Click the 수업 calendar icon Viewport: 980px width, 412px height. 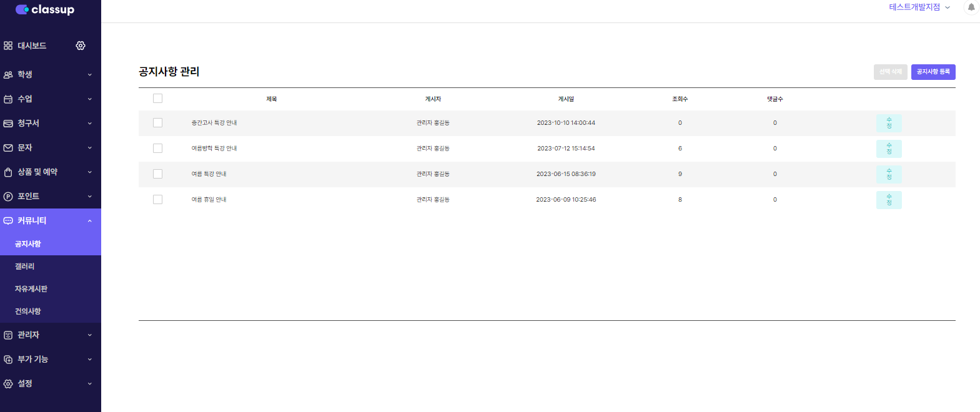click(x=8, y=99)
